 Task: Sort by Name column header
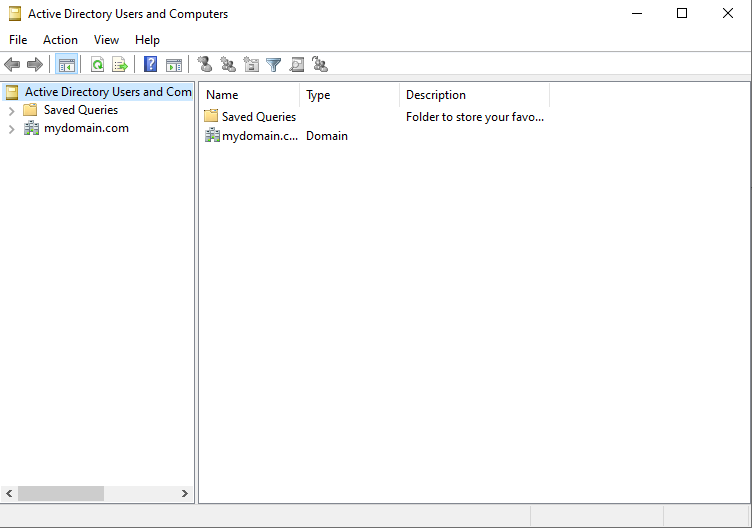249,95
